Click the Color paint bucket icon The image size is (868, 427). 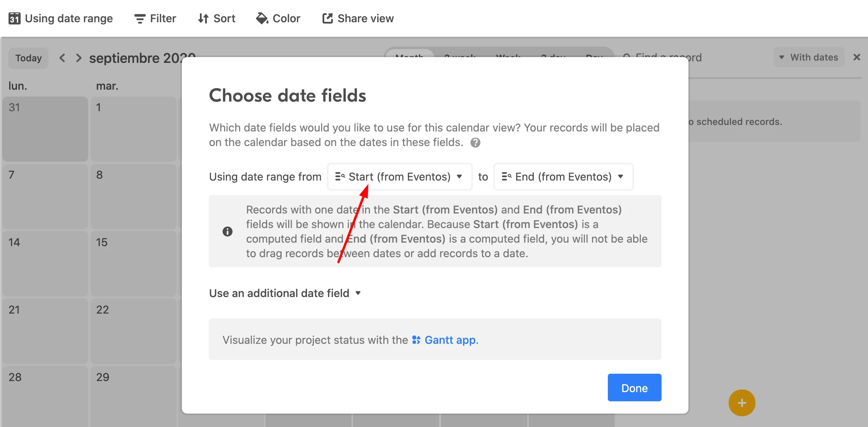[x=262, y=18]
